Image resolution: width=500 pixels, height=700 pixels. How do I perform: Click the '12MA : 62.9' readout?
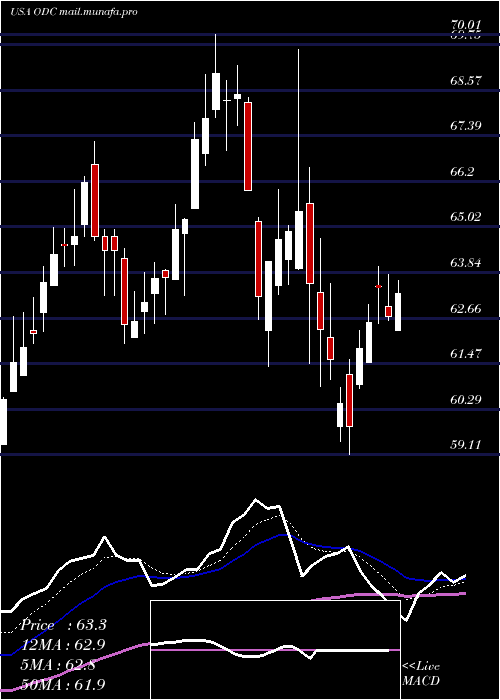[63, 645]
